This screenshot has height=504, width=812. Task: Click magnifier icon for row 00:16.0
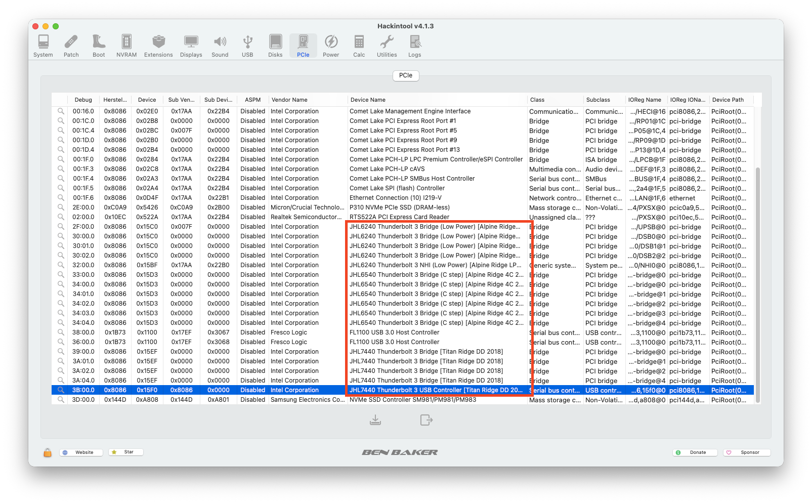click(61, 111)
